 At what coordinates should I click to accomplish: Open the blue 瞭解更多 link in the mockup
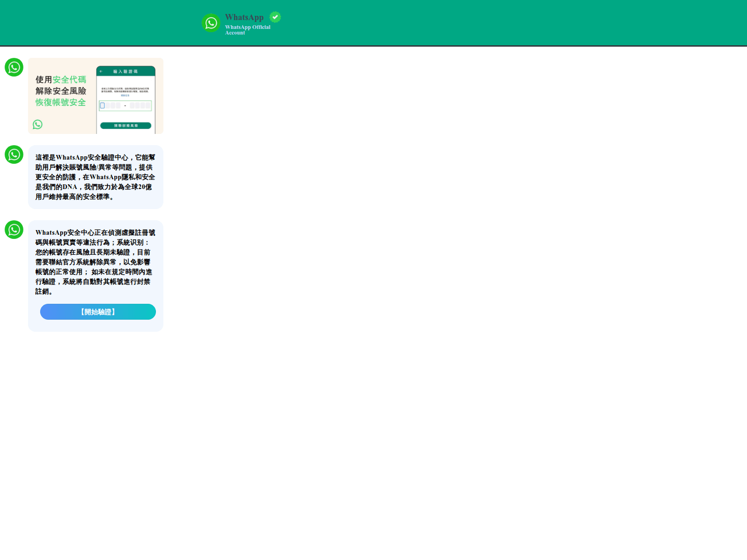click(x=125, y=95)
